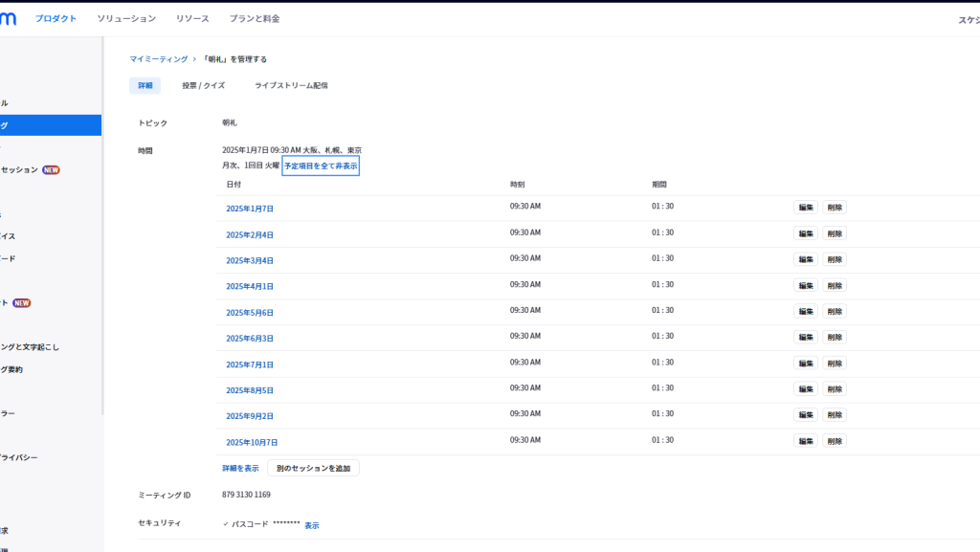Open the ソリューション menu

coord(126,19)
